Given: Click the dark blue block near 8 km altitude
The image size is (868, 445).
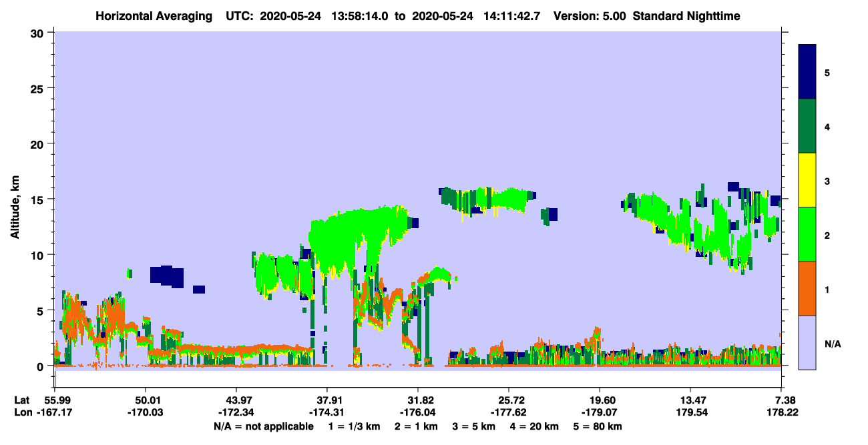Looking at the screenshot, I should [x=167, y=275].
